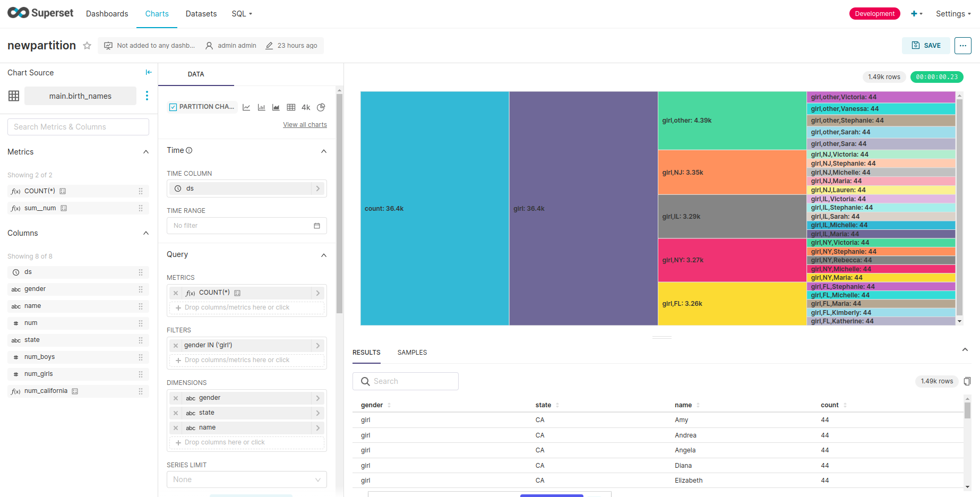Open the three-dot menu beside main.birth_names dataset
The height and width of the screenshot is (497, 980).
pyautogui.click(x=147, y=96)
